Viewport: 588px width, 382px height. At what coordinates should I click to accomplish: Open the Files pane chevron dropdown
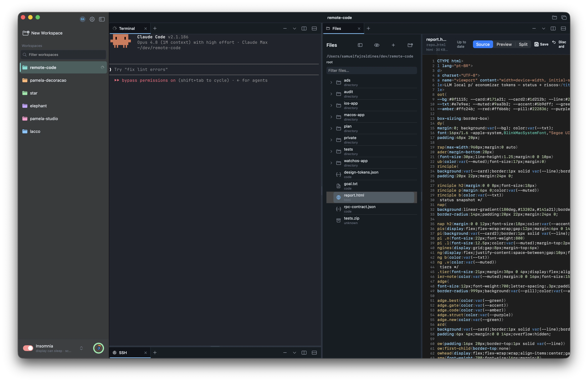click(543, 28)
